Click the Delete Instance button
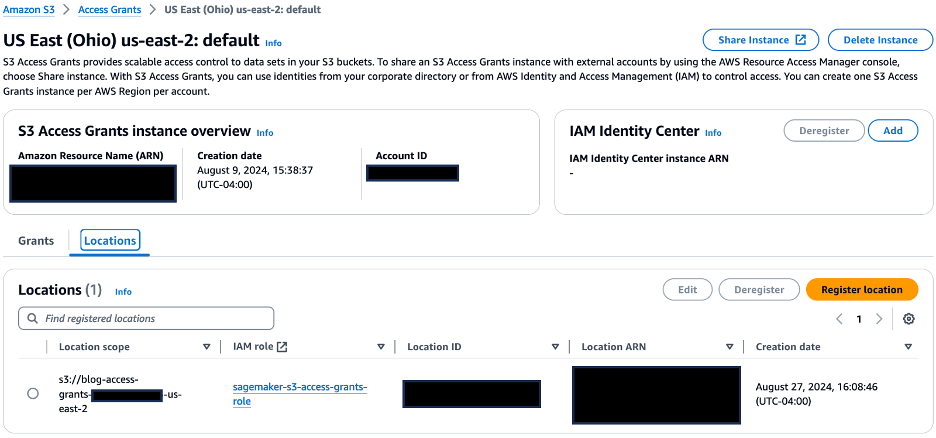This screenshot has width=936, height=438. [880, 40]
